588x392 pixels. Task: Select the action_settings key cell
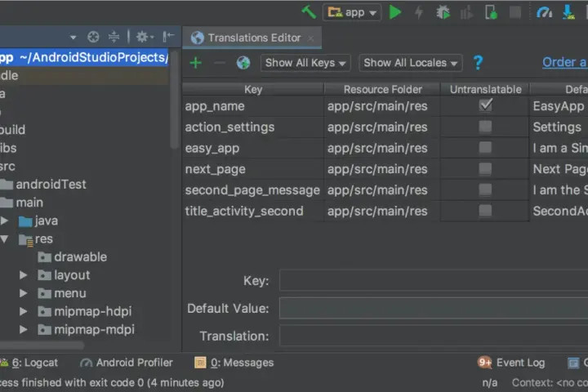253,127
